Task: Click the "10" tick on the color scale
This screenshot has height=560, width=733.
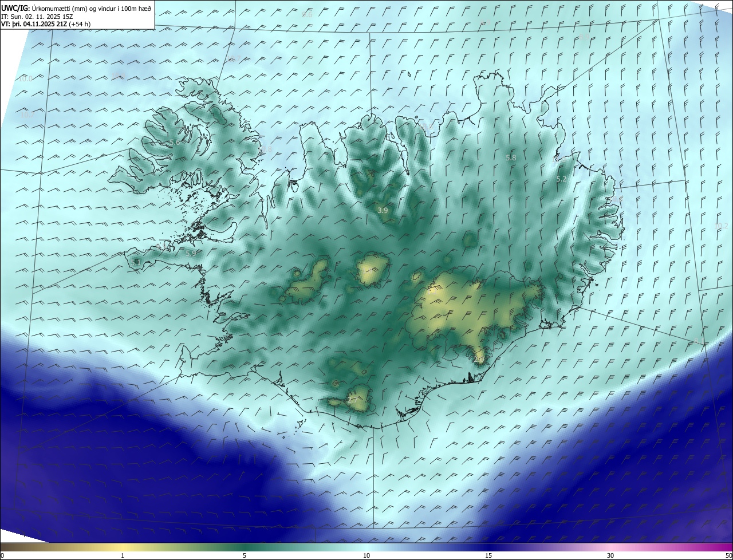Action: (366, 555)
